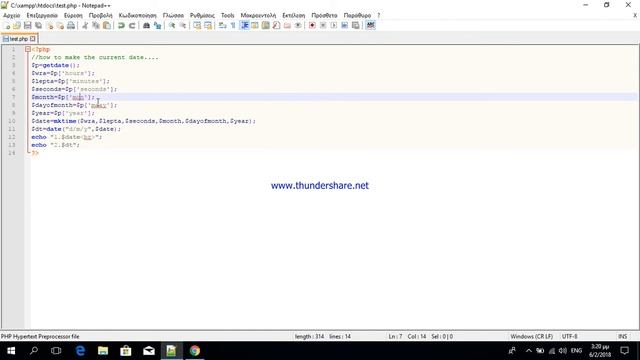The height and width of the screenshot is (360, 640).
Task: Toggle the ABC spell check icon
Action: point(370,25)
